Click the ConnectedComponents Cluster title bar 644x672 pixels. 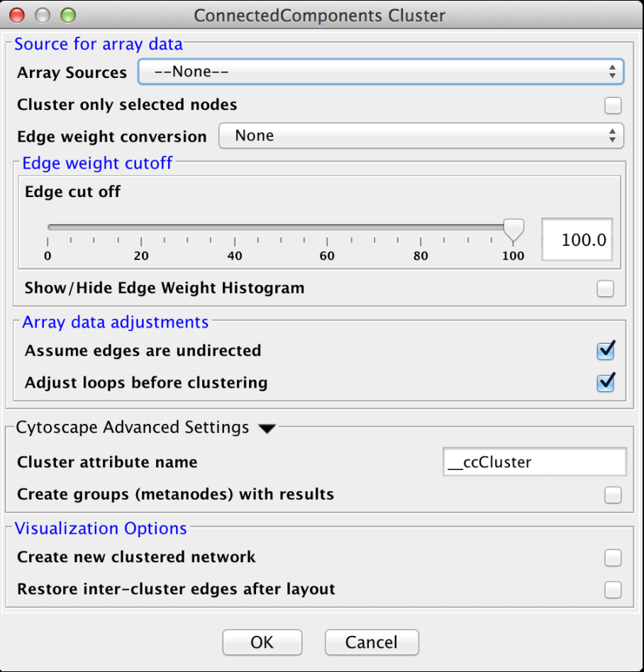point(319,15)
